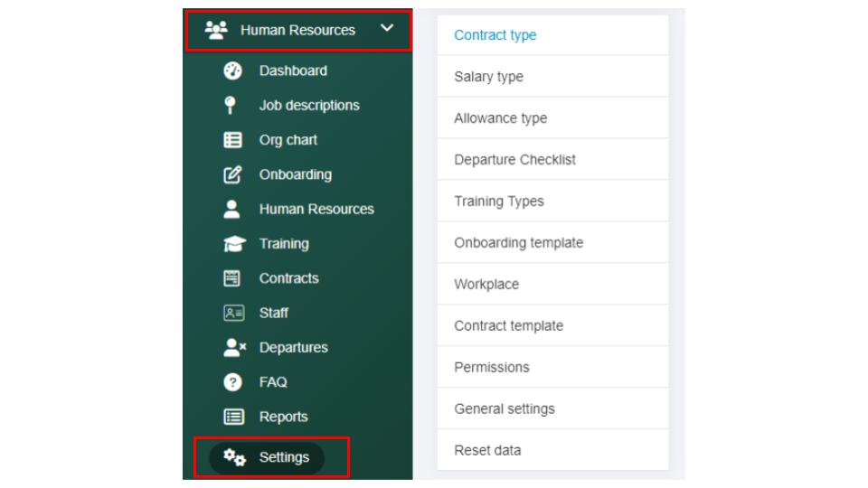Click the Org chart list icon
Image resolution: width=868 pixels, height=488 pixels.
[x=232, y=140]
